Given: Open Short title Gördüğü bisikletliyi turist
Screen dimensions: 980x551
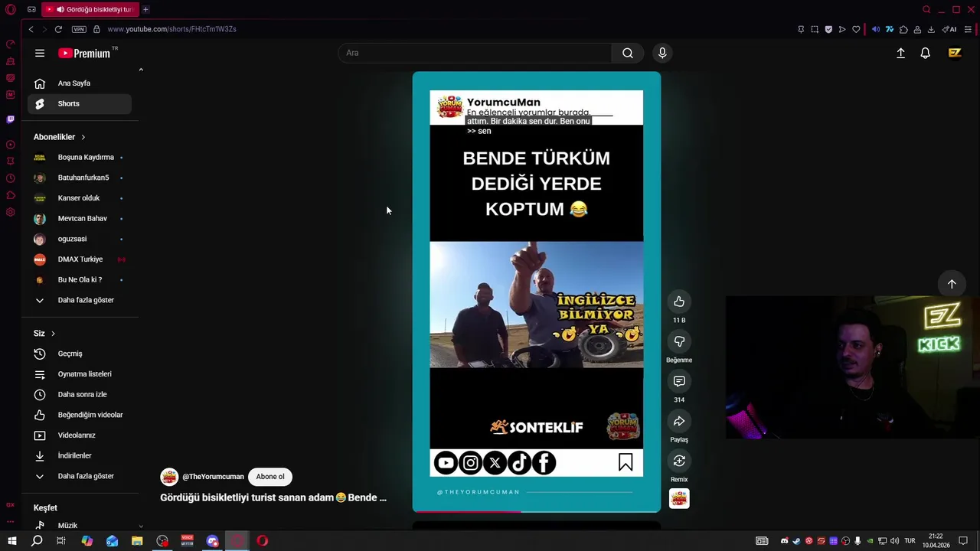Looking at the screenshot, I should pos(273,497).
